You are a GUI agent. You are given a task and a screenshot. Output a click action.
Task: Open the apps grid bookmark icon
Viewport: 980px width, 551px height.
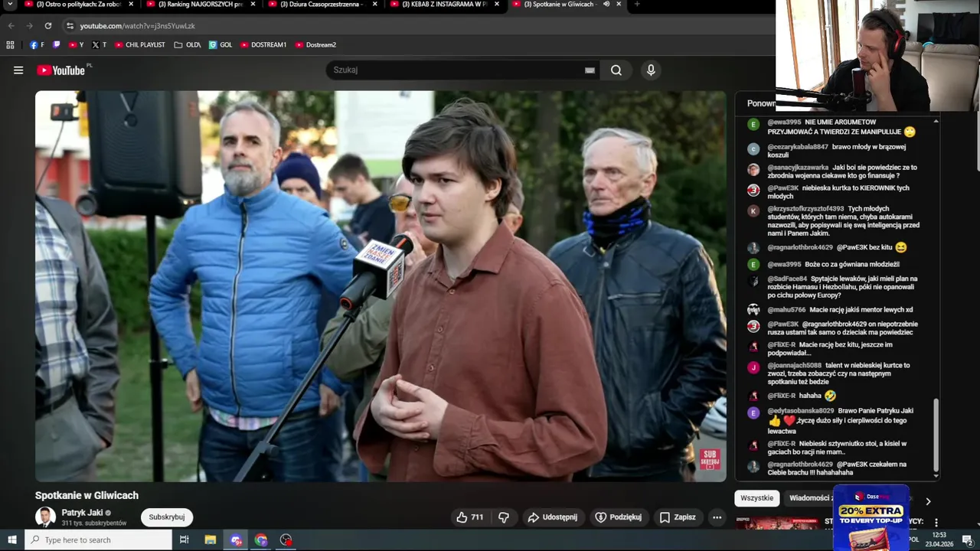[10, 45]
